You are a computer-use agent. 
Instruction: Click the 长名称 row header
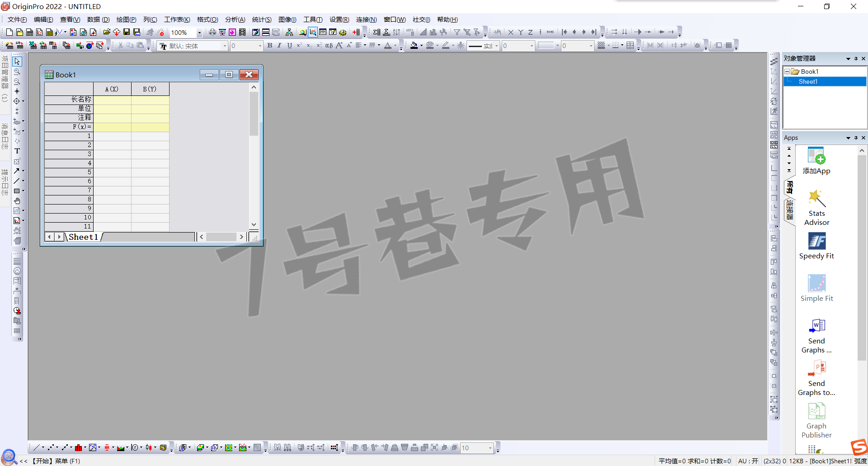click(x=69, y=100)
